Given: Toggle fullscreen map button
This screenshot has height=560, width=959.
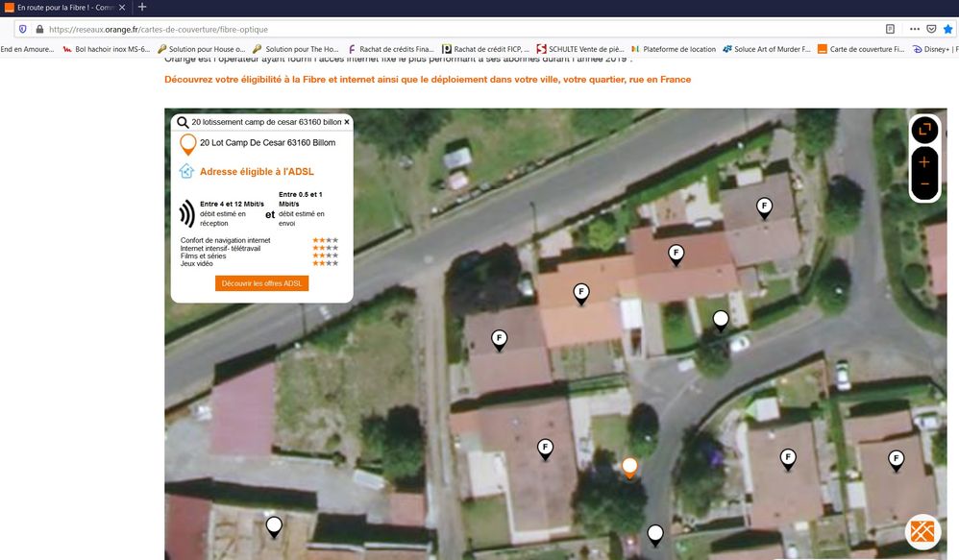Looking at the screenshot, I should [924, 129].
